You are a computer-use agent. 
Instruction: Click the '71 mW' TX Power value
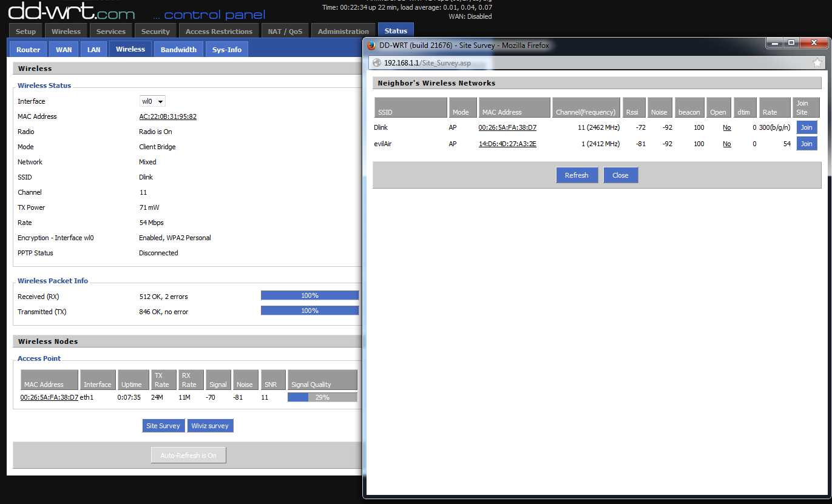coord(149,207)
